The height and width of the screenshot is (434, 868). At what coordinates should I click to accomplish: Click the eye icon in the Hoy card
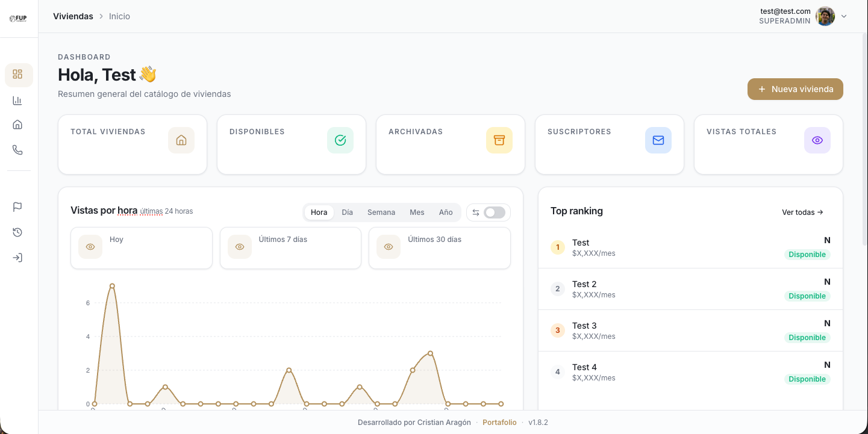point(90,247)
